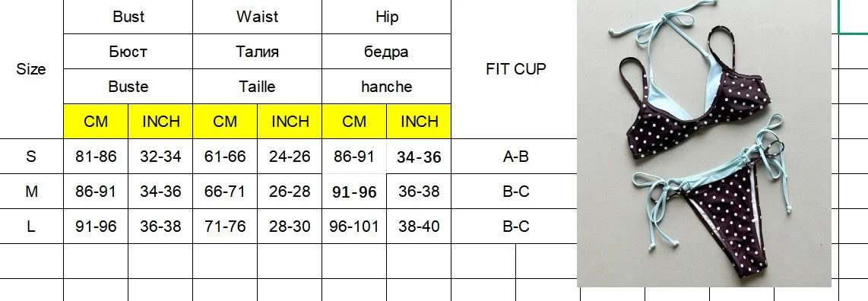
Task: Select the Taille header cell
Action: (257, 87)
